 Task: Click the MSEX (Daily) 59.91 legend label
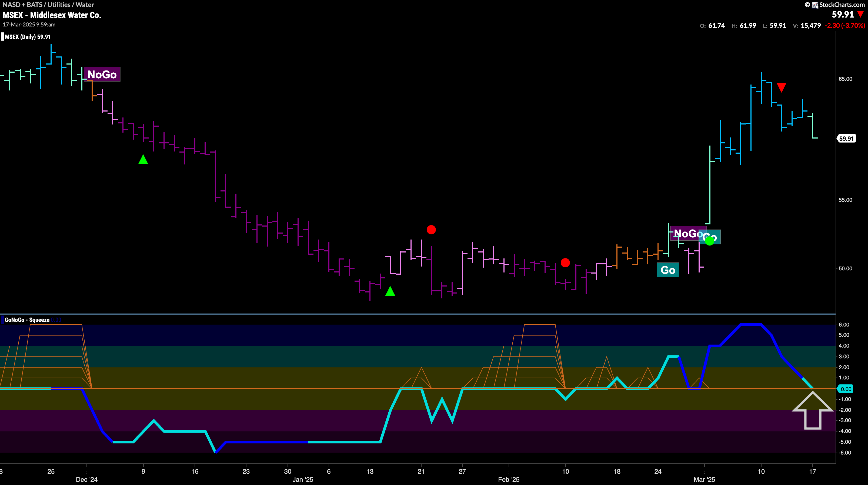(28, 37)
